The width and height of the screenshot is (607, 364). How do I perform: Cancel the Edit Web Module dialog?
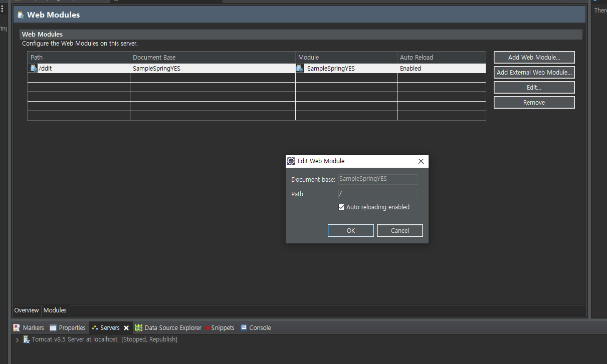point(399,230)
